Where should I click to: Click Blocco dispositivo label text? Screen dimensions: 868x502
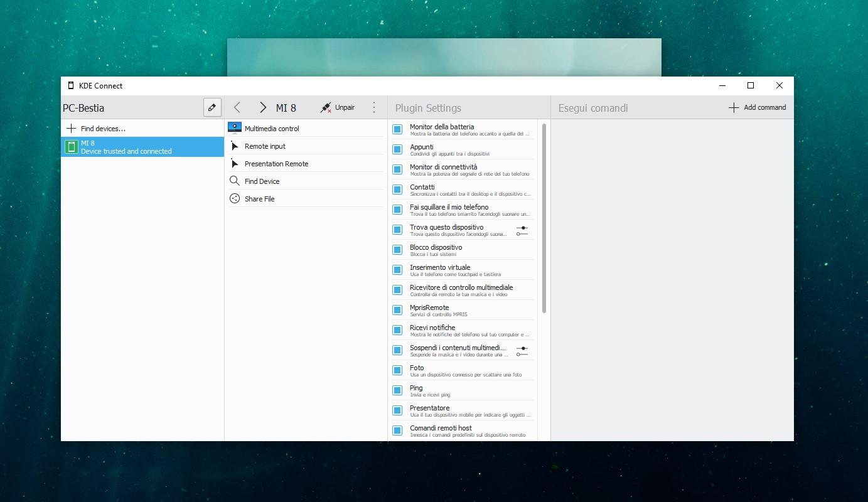click(x=436, y=247)
